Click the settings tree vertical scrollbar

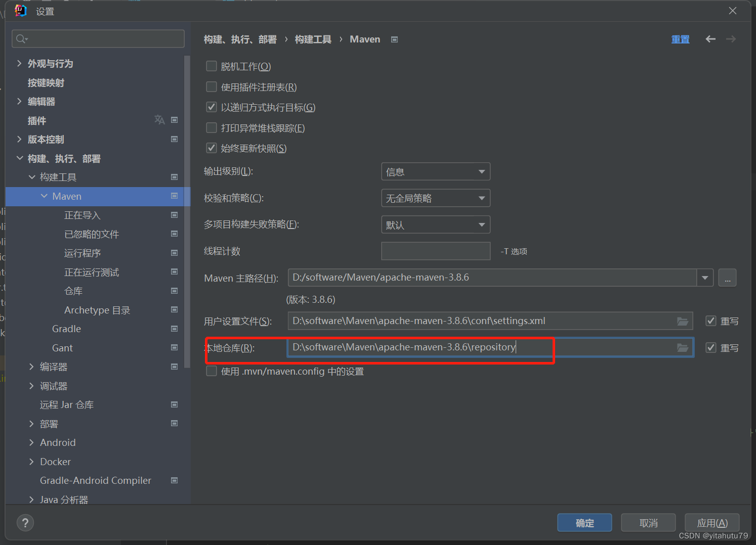tap(187, 211)
